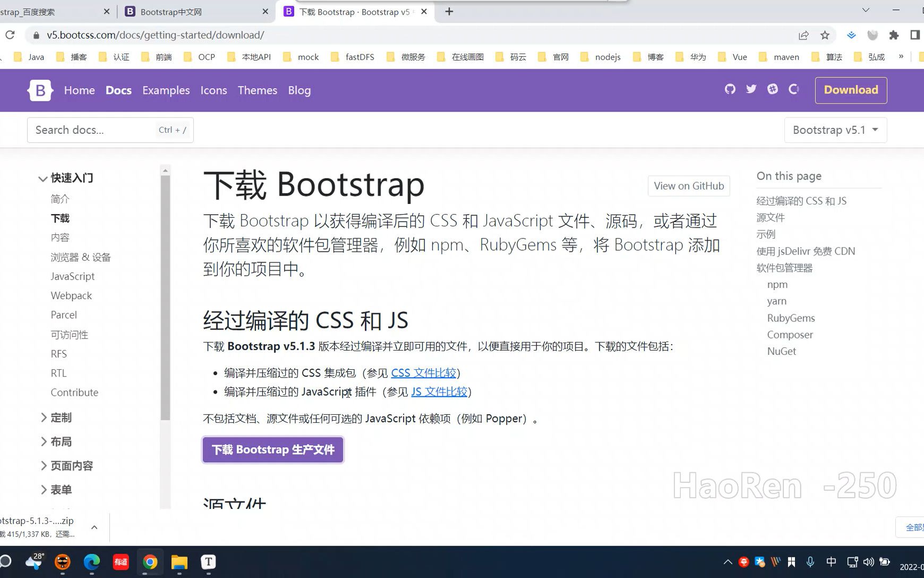924x578 pixels.
Task: Open the Youdao app on taskbar
Action: point(121,562)
